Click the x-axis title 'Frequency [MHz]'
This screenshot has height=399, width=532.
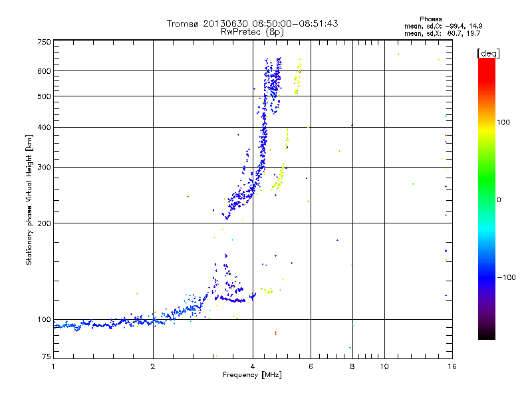click(x=252, y=375)
